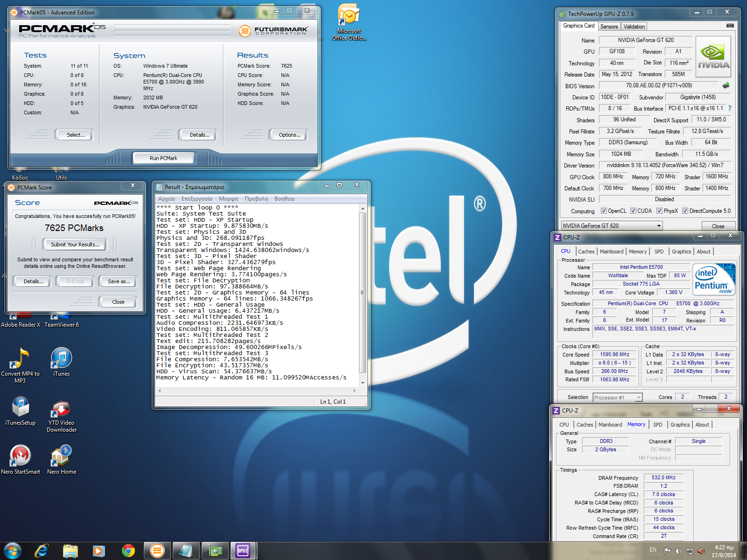This screenshot has height=560, width=747.
Task: Click Options... under Results in PCMark05
Action: pos(288,135)
